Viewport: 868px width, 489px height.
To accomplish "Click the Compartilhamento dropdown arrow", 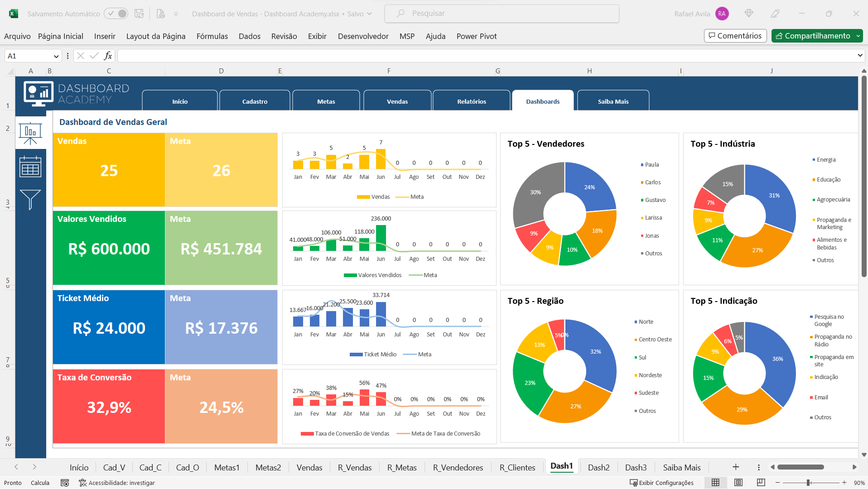I will (858, 36).
